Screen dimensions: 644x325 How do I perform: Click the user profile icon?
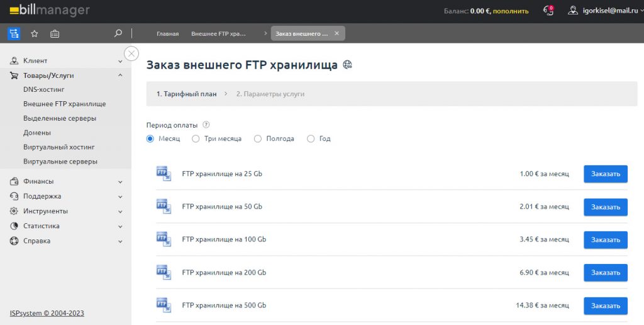pyautogui.click(x=572, y=11)
